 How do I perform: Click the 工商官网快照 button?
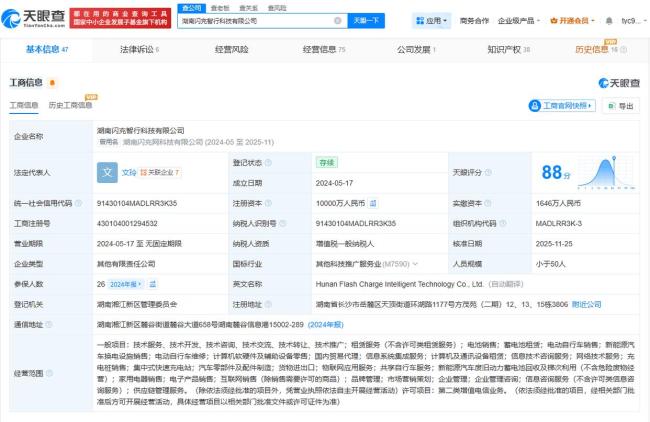tap(562, 106)
